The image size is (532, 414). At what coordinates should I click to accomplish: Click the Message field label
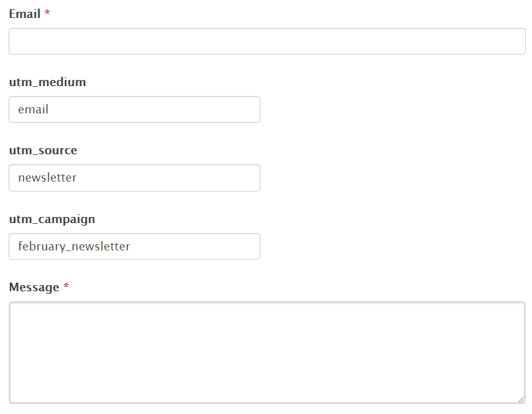tap(34, 288)
